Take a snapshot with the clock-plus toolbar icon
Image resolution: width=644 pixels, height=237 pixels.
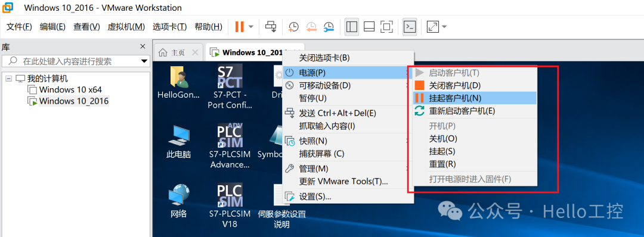pyautogui.click(x=293, y=27)
